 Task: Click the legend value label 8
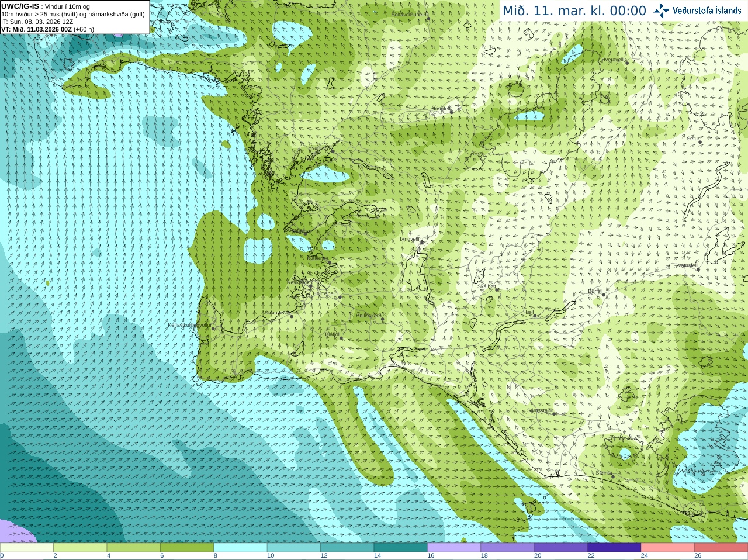pyautogui.click(x=216, y=556)
